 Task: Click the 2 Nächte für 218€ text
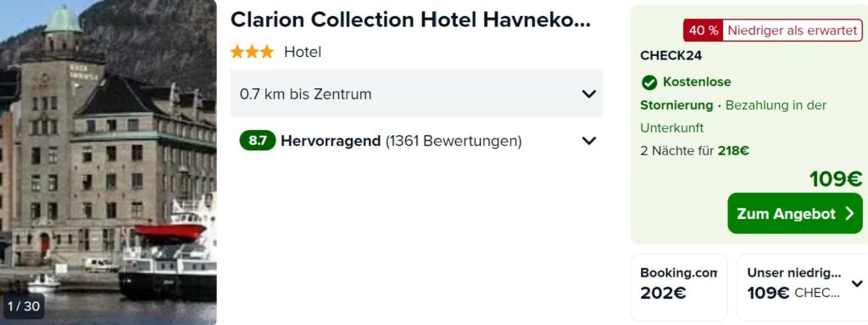pyautogui.click(x=695, y=151)
